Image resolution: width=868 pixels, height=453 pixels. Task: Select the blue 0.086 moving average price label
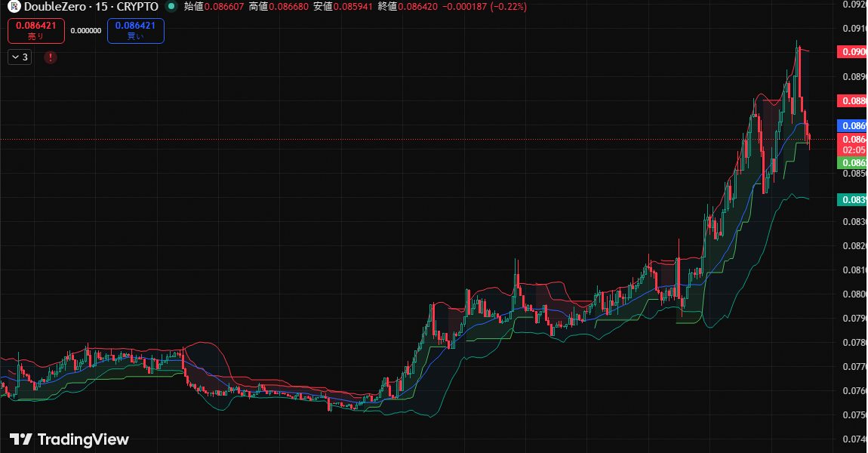click(x=852, y=126)
